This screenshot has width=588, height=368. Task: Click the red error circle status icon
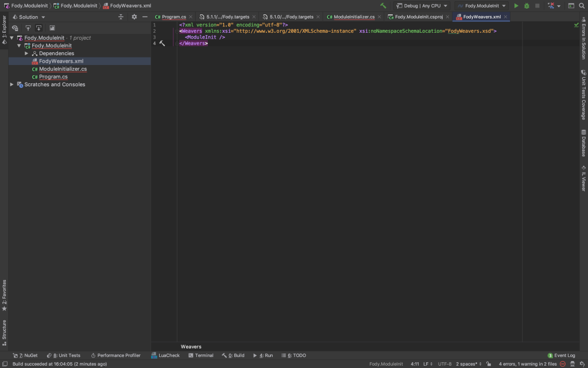pos(563,364)
